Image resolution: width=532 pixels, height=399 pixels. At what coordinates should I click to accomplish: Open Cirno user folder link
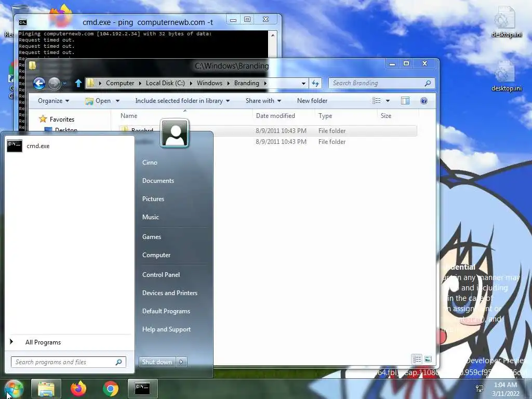click(x=150, y=163)
